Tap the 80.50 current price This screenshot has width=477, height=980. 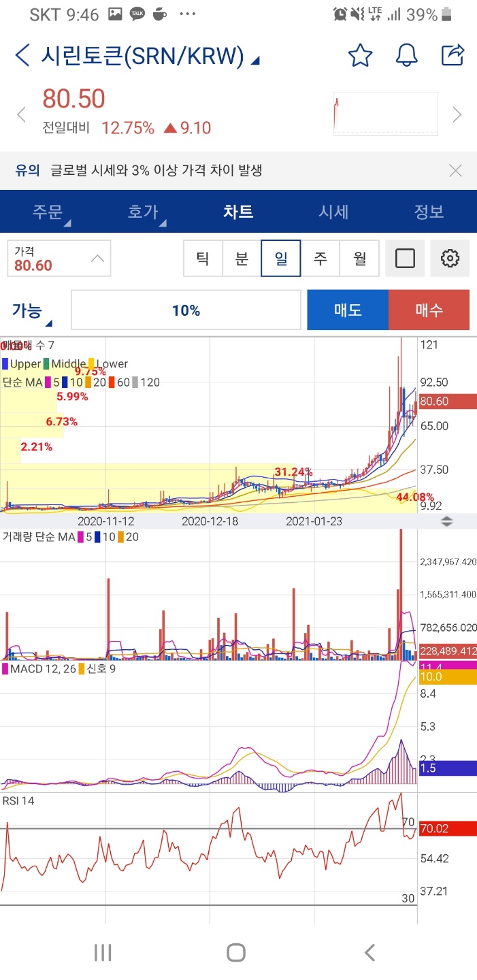click(x=73, y=99)
